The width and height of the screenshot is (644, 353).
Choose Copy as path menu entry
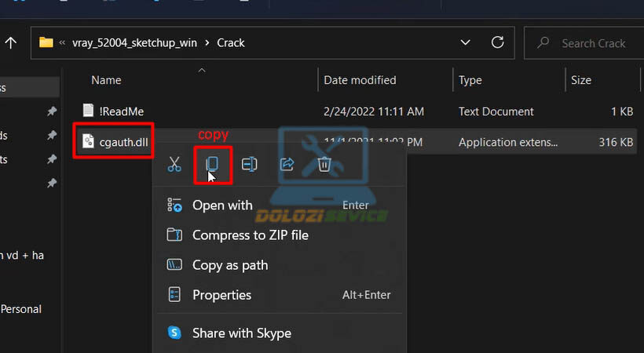(229, 265)
